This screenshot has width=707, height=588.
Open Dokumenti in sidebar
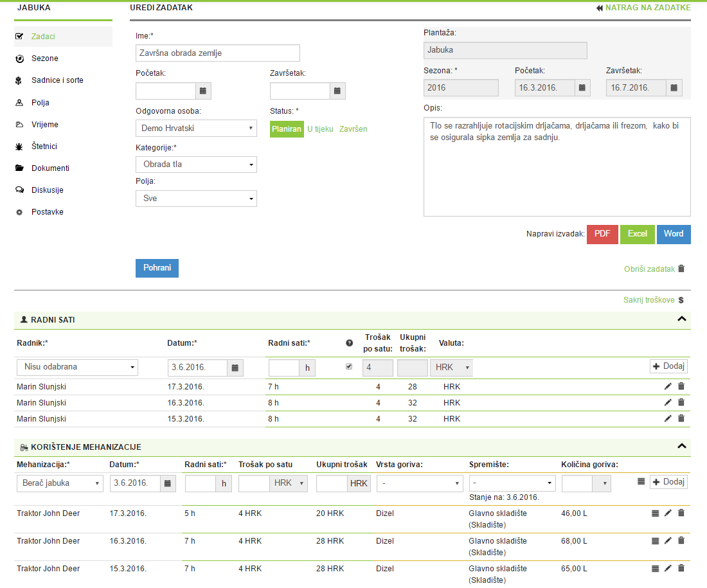point(51,168)
